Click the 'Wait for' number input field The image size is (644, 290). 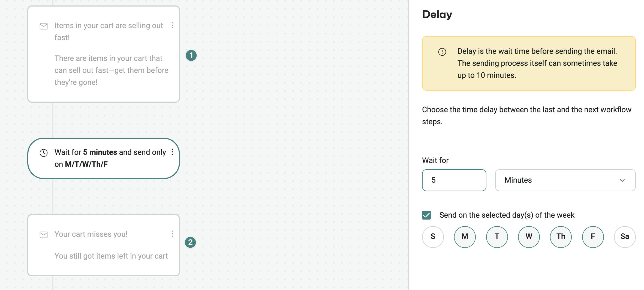click(x=454, y=180)
